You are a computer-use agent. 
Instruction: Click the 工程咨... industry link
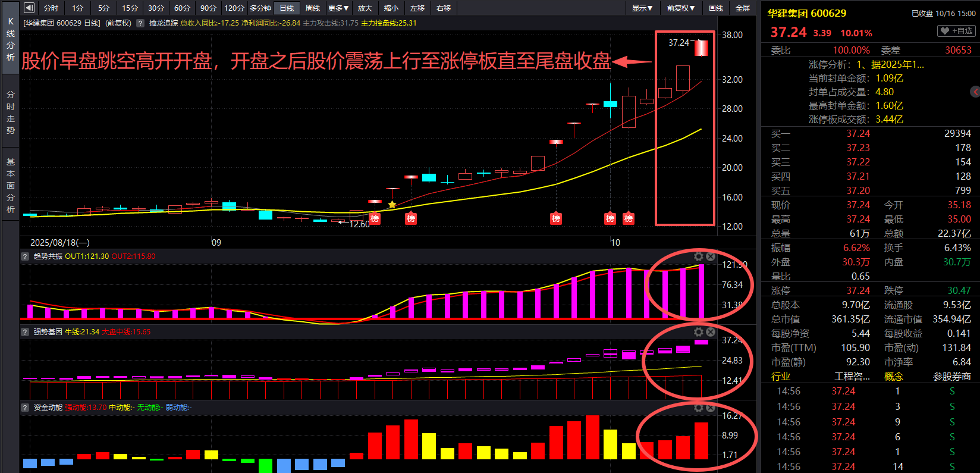(x=852, y=376)
